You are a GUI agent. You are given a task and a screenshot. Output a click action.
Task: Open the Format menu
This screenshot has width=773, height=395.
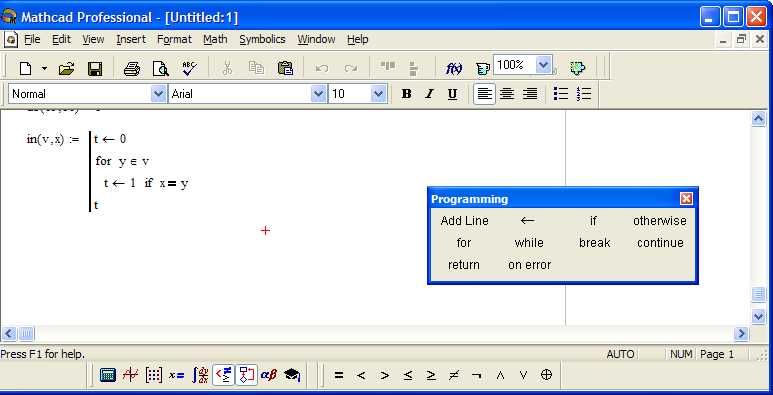tap(175, 39)
